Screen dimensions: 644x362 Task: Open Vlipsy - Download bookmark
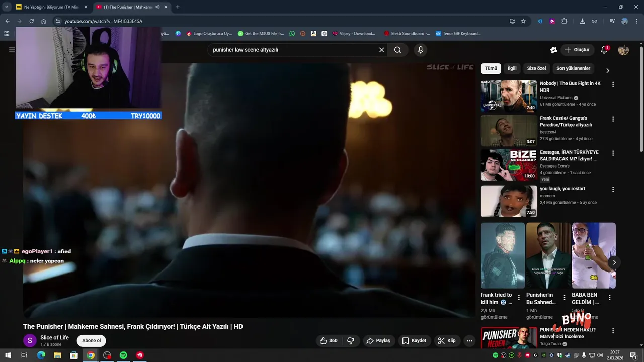point(354,34)
